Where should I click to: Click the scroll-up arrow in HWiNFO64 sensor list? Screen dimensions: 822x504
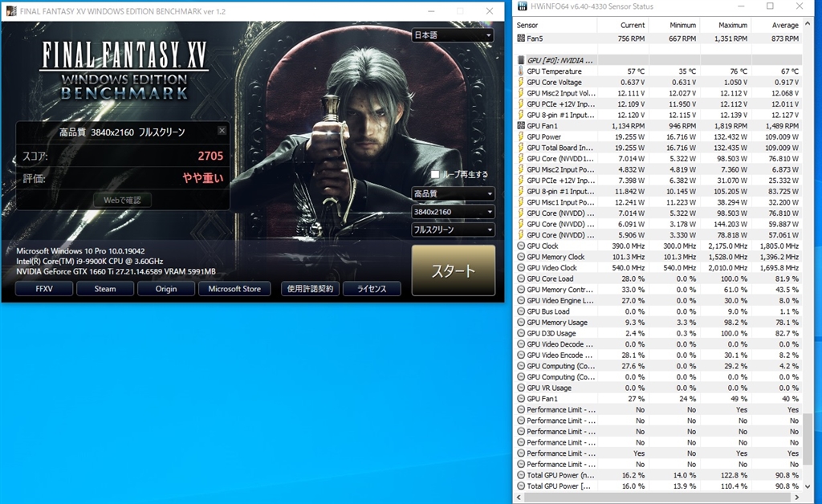(x=808, y=24)
